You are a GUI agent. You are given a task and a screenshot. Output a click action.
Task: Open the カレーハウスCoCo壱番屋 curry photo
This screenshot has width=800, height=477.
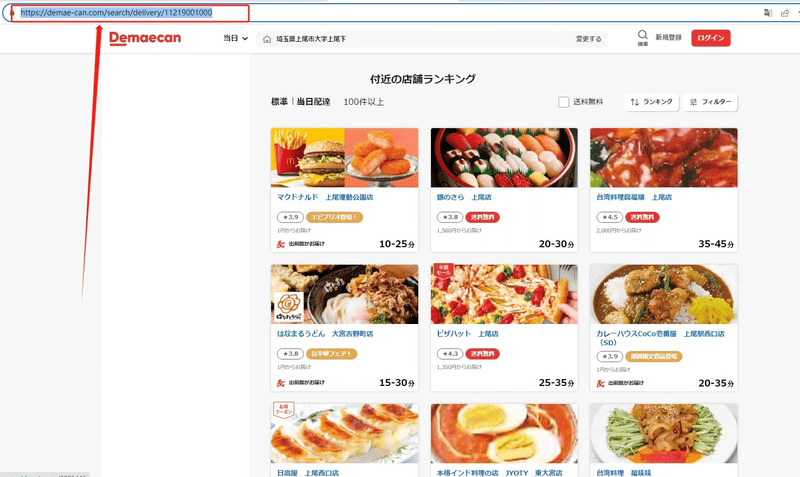tap(664, 294)
